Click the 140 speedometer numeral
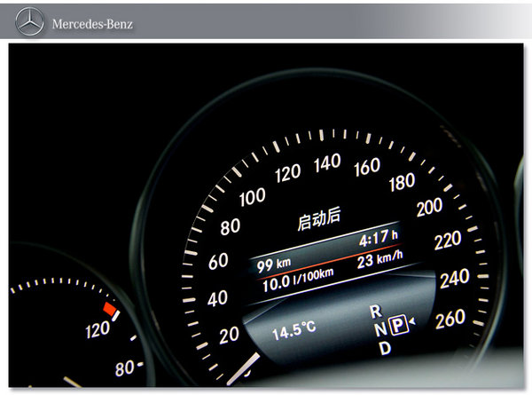 pos(327,162)
